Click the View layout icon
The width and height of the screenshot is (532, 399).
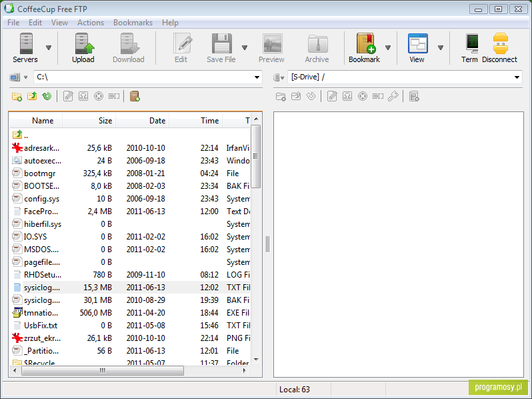point(417,43)
